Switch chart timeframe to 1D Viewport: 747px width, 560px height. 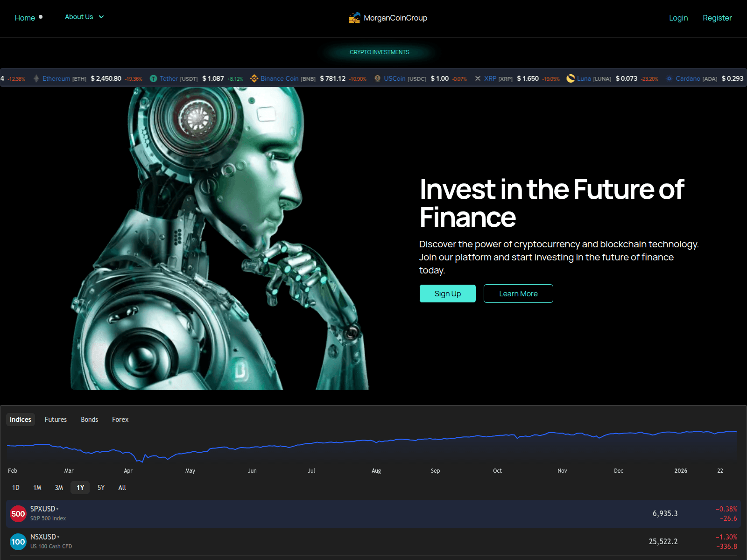coord(15,487)
